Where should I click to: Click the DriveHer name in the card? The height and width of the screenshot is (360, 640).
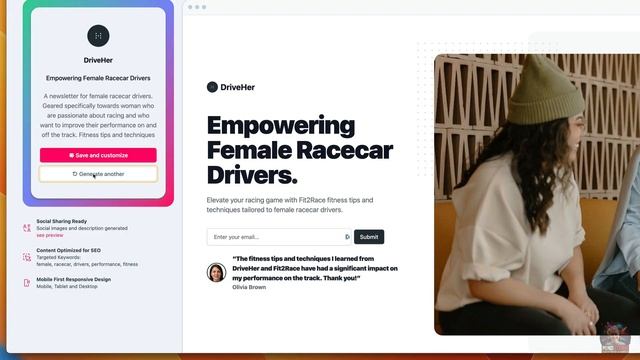tap(98, 60)
